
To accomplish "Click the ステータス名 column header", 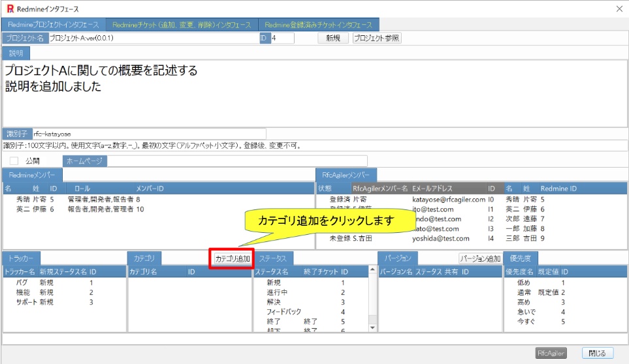I will [x=272, y=271].
